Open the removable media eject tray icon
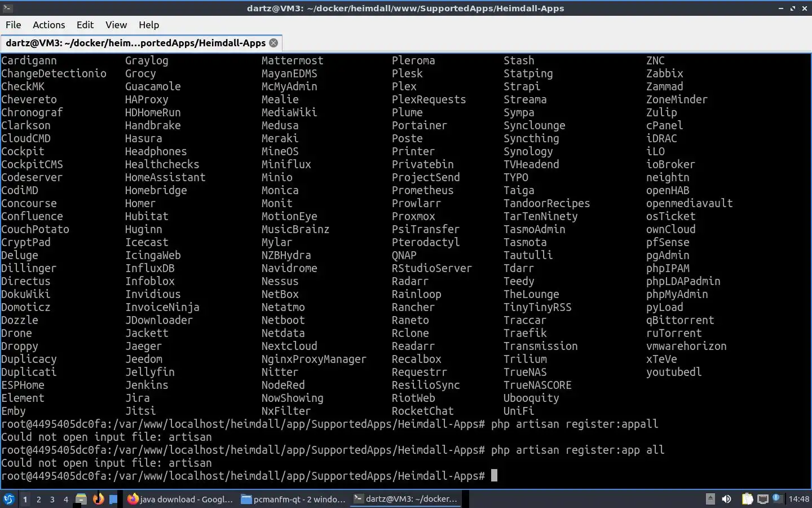Screen dimensions: 812x508 (710, 499)
